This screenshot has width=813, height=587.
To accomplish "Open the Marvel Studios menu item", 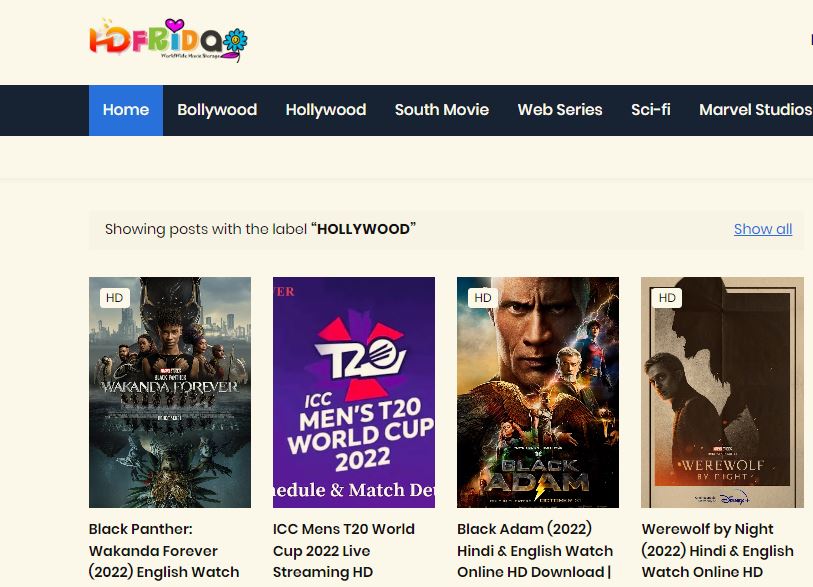I will (x=755, y=110).
